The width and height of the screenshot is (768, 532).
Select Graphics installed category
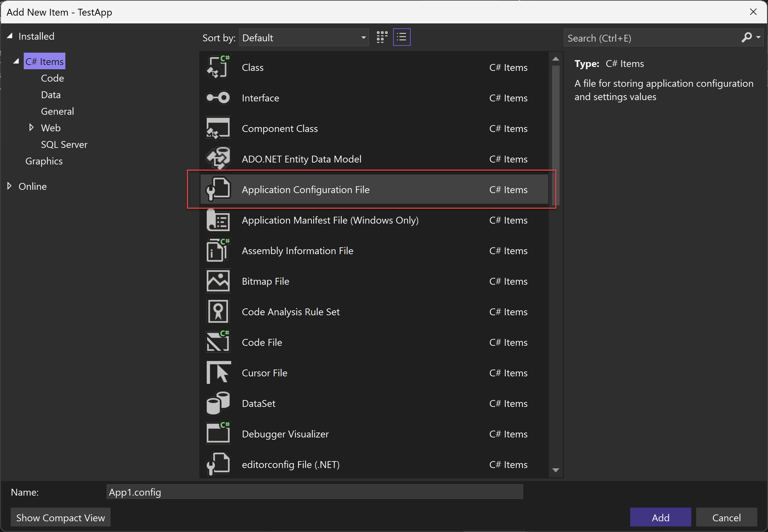pyautogui.click(x=44, y=161)
